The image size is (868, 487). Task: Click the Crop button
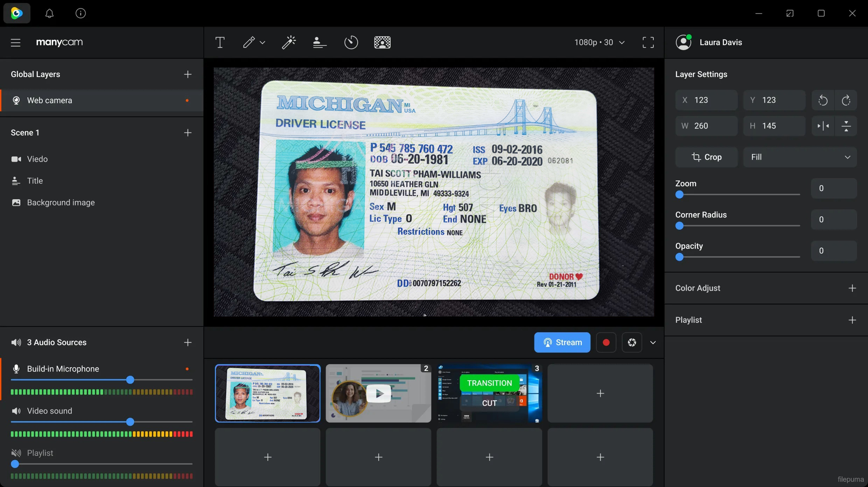pos(706,157)
